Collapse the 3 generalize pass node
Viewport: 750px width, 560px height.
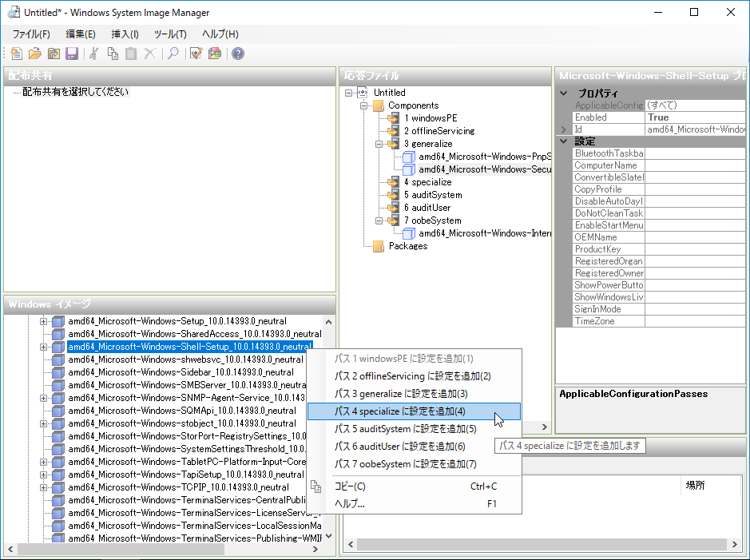[x=379, y=144]
